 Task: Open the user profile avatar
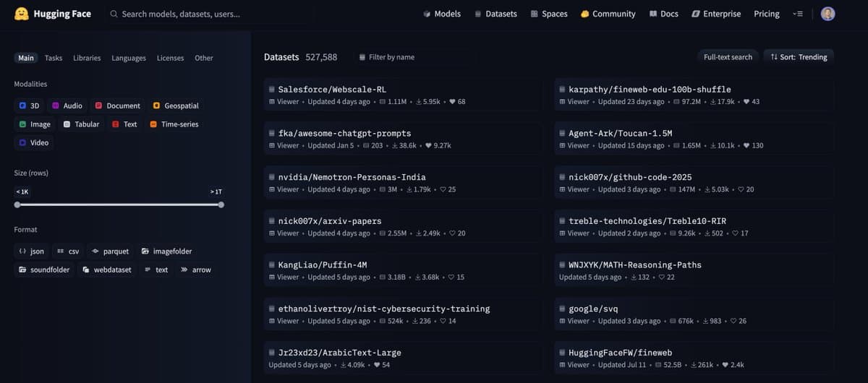tap(828, 14)
